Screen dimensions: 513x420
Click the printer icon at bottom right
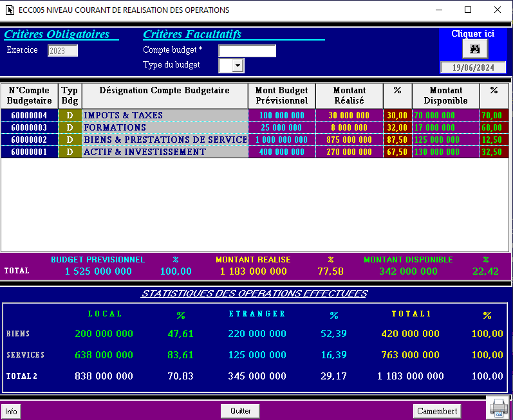(499, 407)
